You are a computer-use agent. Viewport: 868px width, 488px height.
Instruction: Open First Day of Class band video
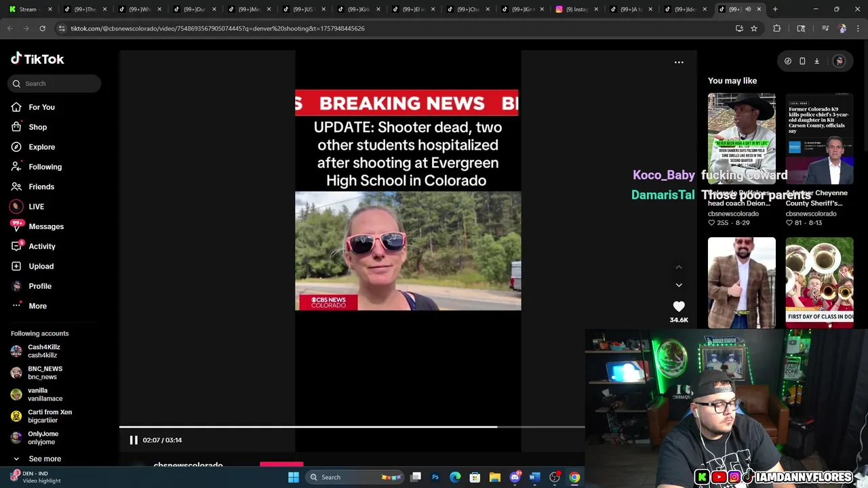[819, 283]
